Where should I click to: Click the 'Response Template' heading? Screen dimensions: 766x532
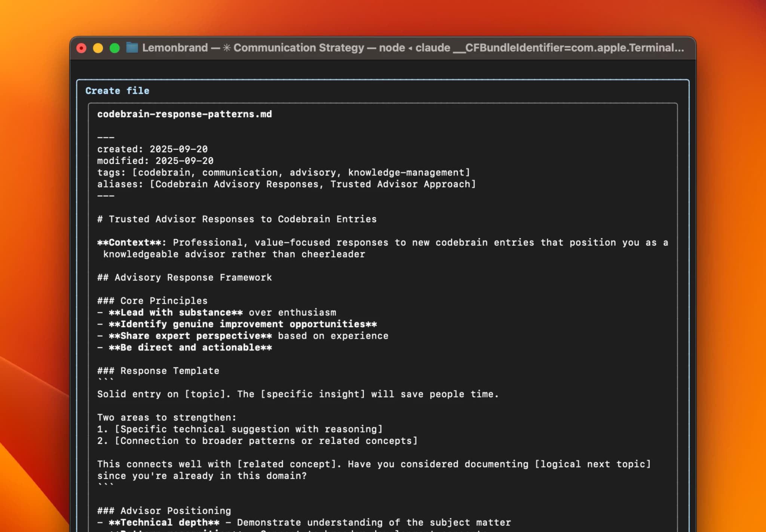[158, 371]
